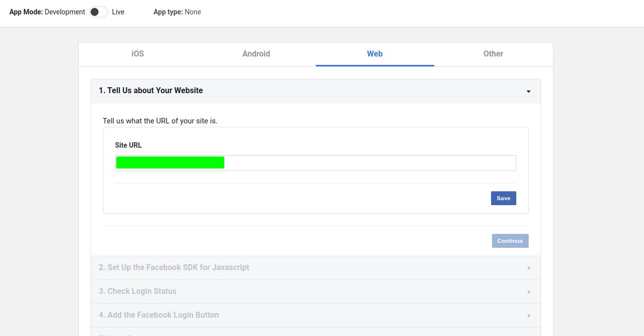
Task: Click the Development mode label
Action: (64, 12)
